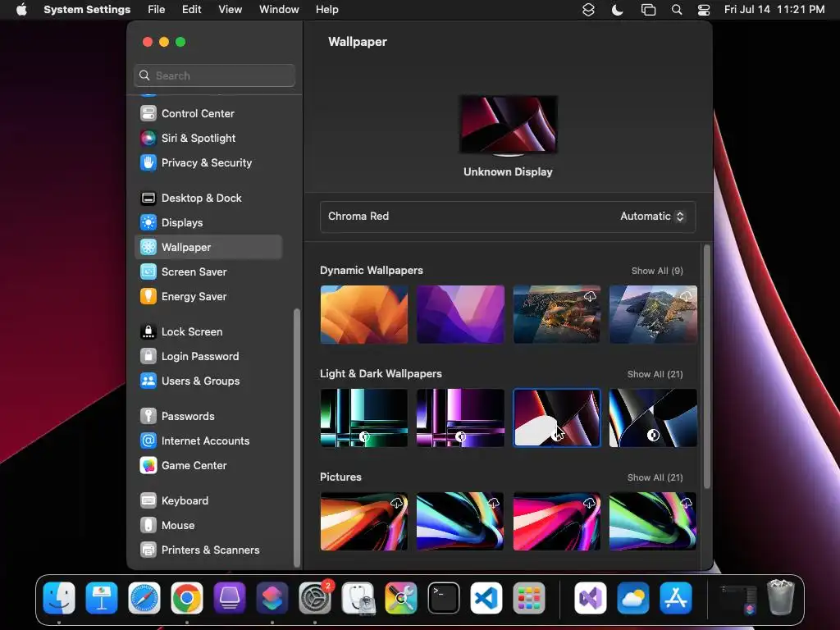840x630 pixels.
Task: Open the View menu
Action: [230, 10]
